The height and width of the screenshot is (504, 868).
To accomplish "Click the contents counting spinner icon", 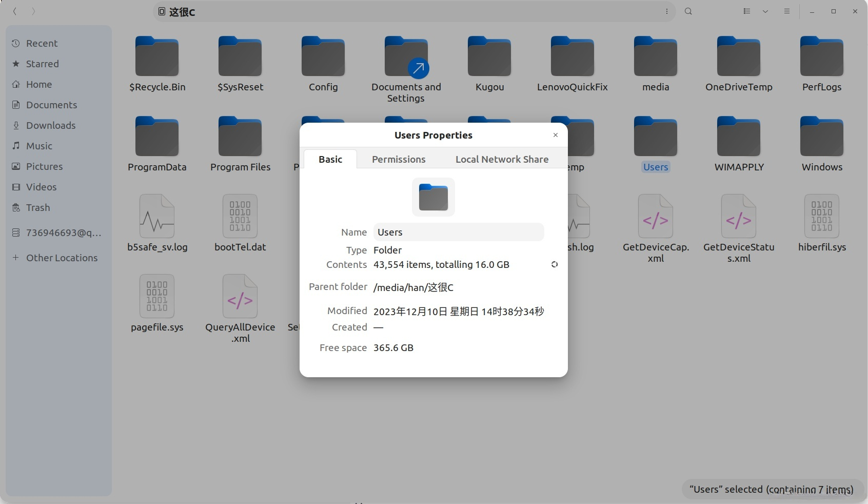I will point(555,264).
